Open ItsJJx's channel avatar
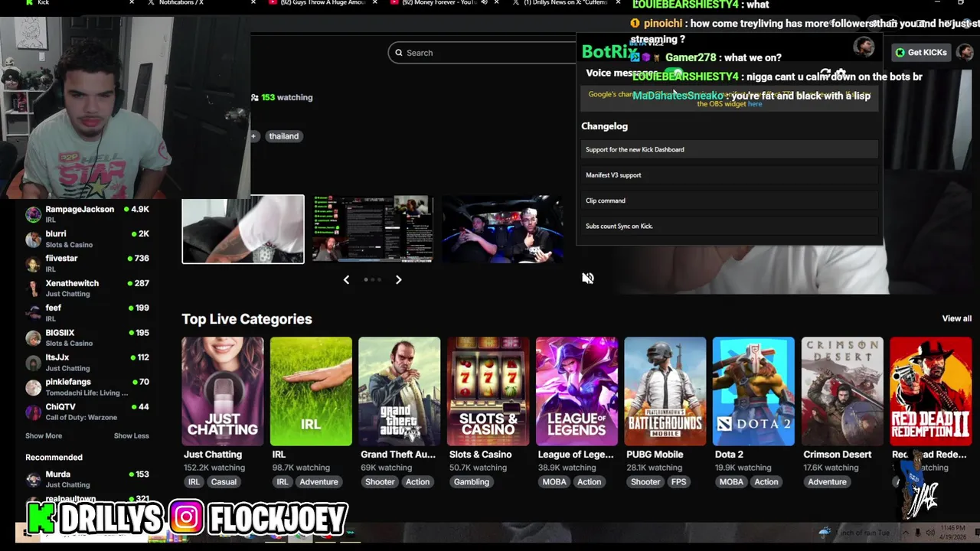This screenshot has height=551, width=980. tap(33, 363)
